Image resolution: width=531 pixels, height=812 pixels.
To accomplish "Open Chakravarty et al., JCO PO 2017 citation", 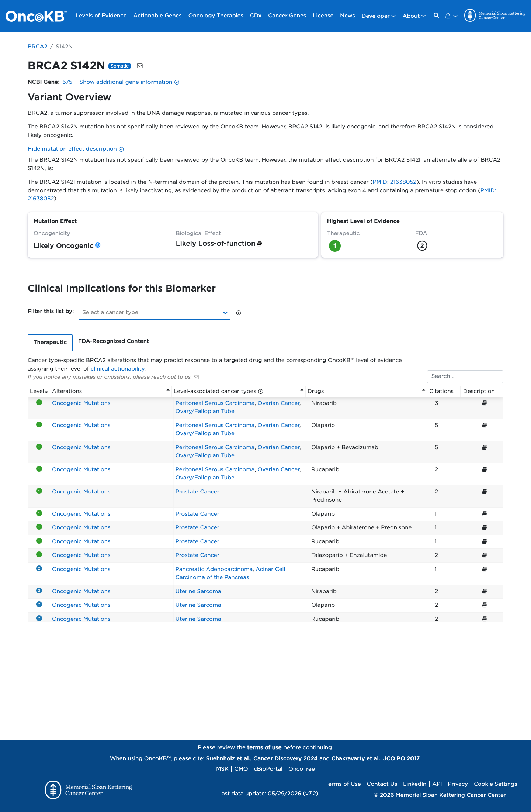I will (375, 758).
